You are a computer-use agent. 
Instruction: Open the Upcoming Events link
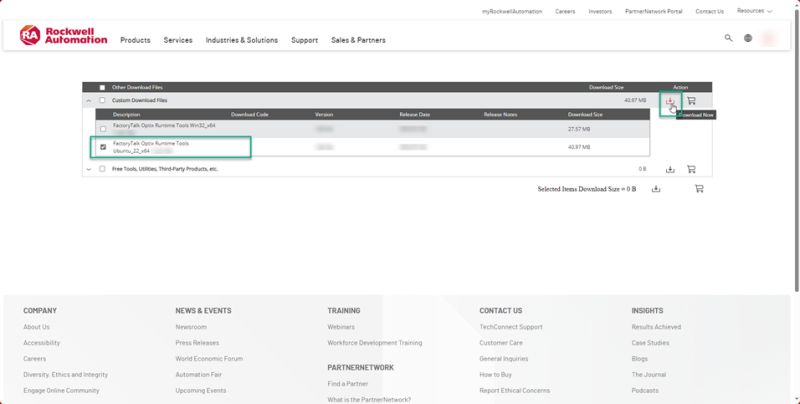point(201,390)
